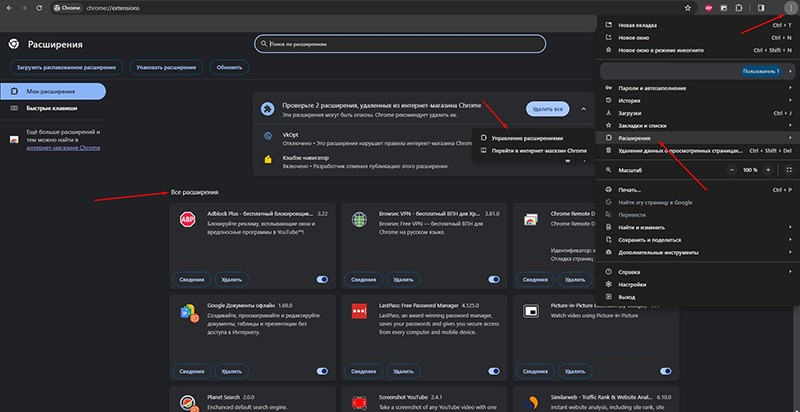This screenshot has height=412, width=800.
Task: Disable the Adblock Plus extension toggle
Action: 322,280
